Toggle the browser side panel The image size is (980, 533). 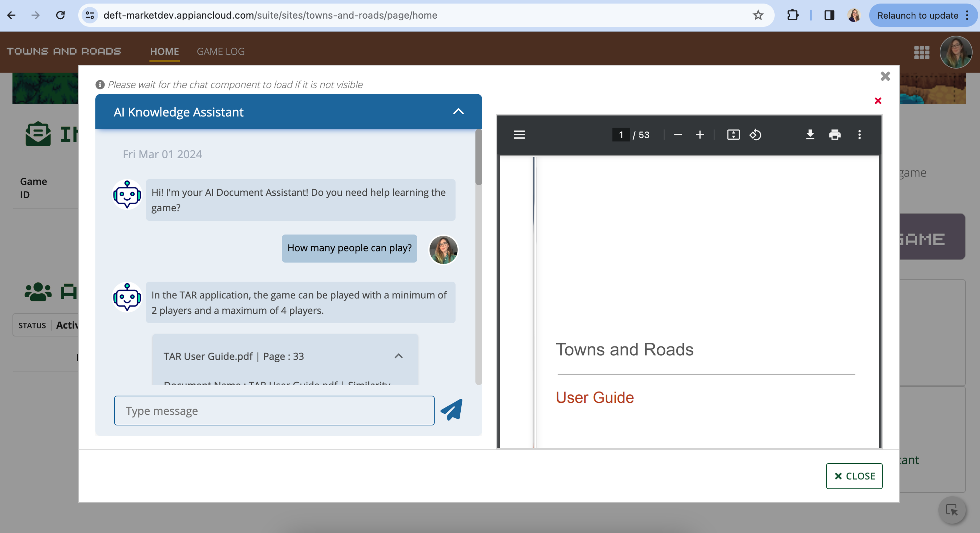(x=829, y=15)
